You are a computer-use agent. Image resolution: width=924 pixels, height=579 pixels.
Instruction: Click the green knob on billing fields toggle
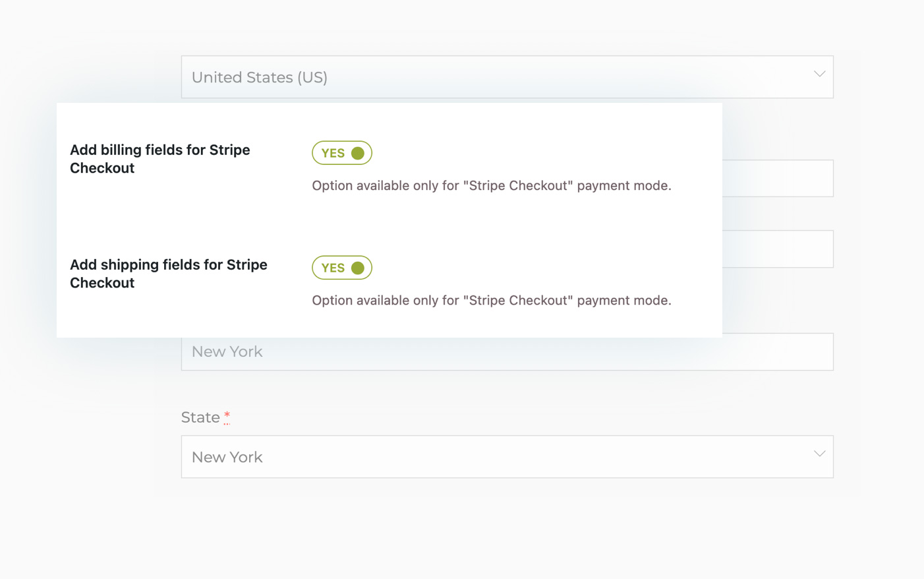point(358,153)
